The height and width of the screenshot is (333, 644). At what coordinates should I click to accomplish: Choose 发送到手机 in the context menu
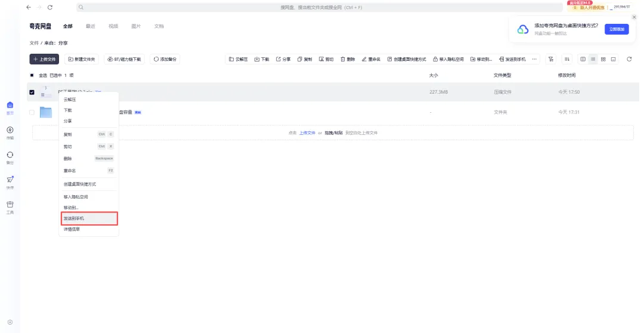coord(89,218)
